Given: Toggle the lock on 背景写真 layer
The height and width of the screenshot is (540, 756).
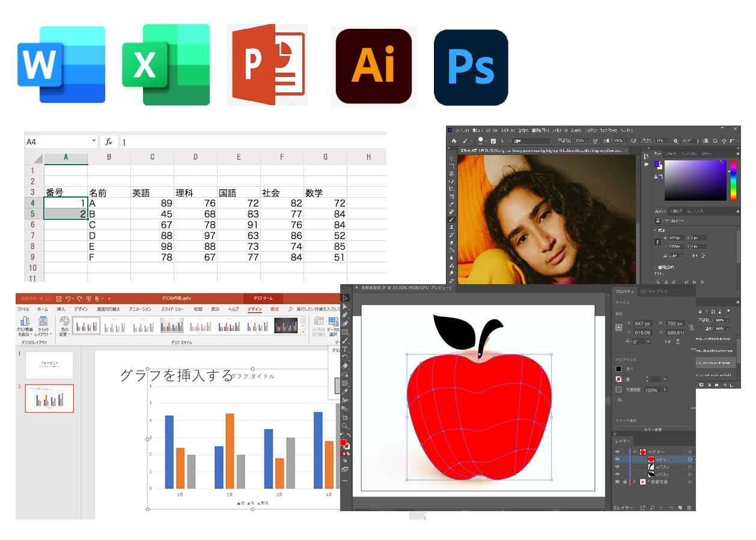Looking at the screenshot, I should [x=625, y=482].
